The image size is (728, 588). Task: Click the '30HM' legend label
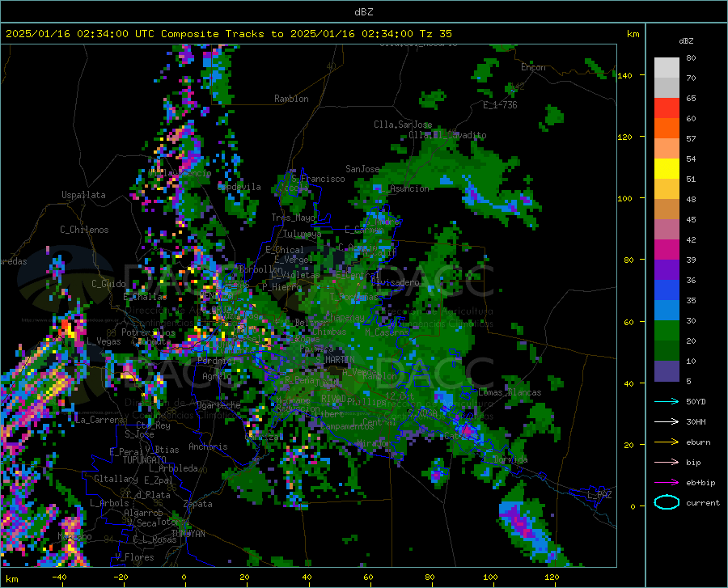pyautogui.click(x=696, y=422)
